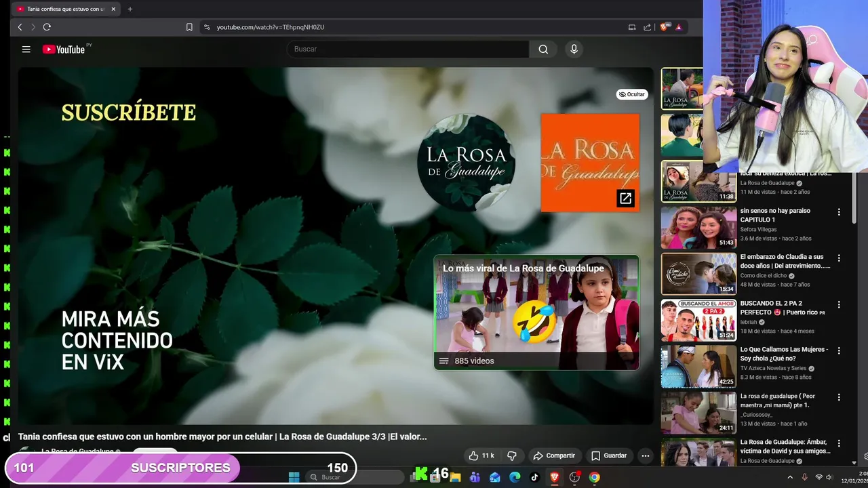Open options for 'Lo Que Callamos Las Mujeres' video
868x488 pixels.
pyautogui.click(x=839, y=350)
